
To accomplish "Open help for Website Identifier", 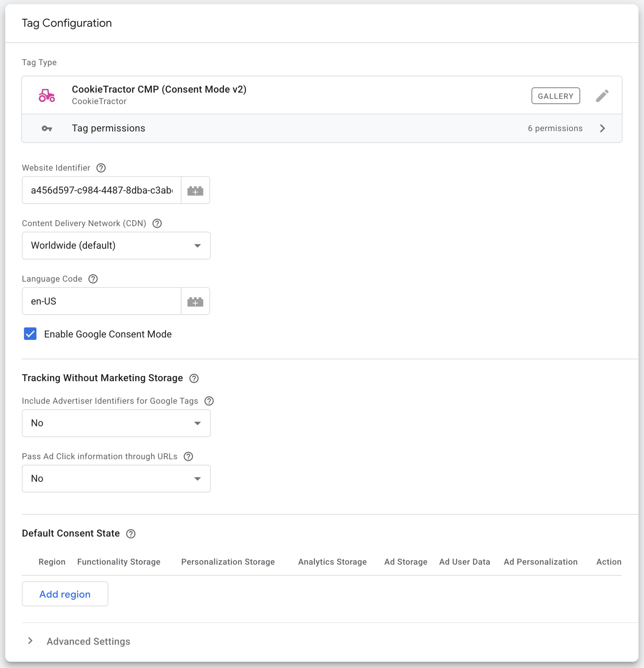I will point(101,168).
